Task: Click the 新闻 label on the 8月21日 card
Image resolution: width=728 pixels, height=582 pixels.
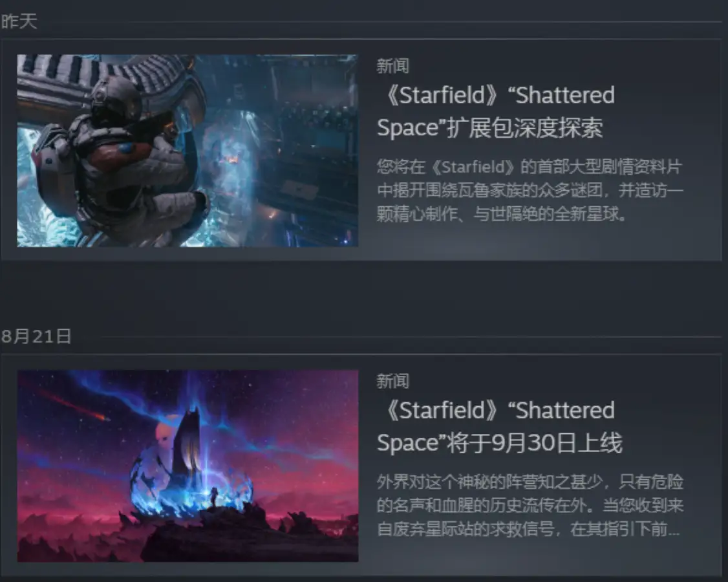Action: point(393,381)
